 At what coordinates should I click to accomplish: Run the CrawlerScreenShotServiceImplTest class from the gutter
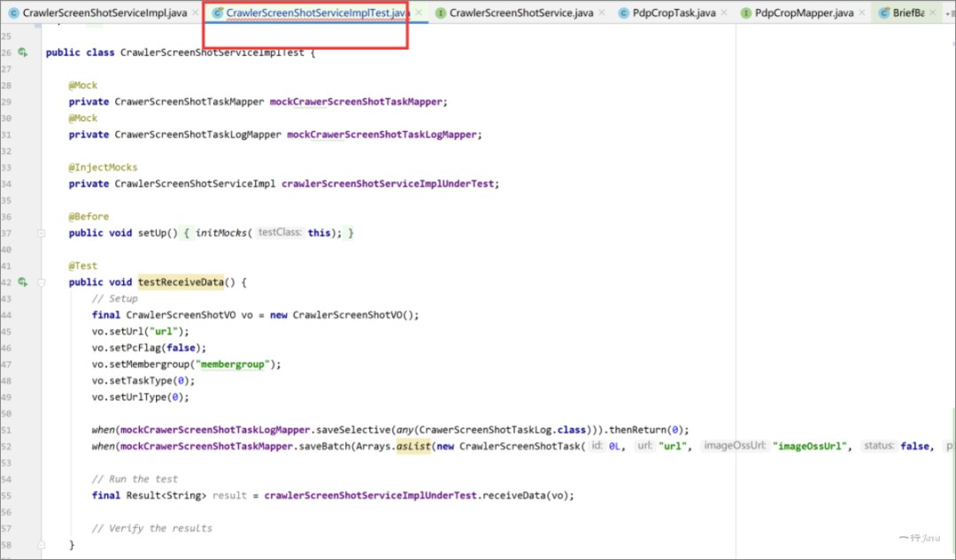coord(22,52)
